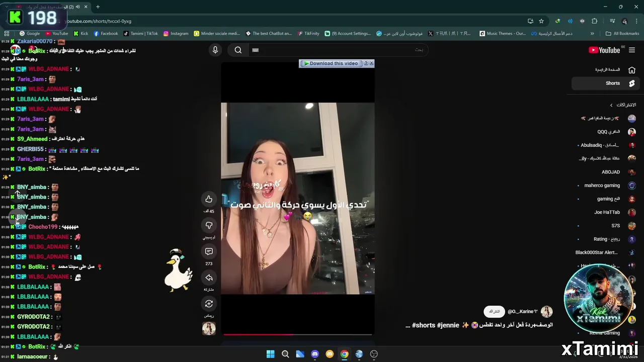Open the browser extensions puzzle icon

click(595, 21)
